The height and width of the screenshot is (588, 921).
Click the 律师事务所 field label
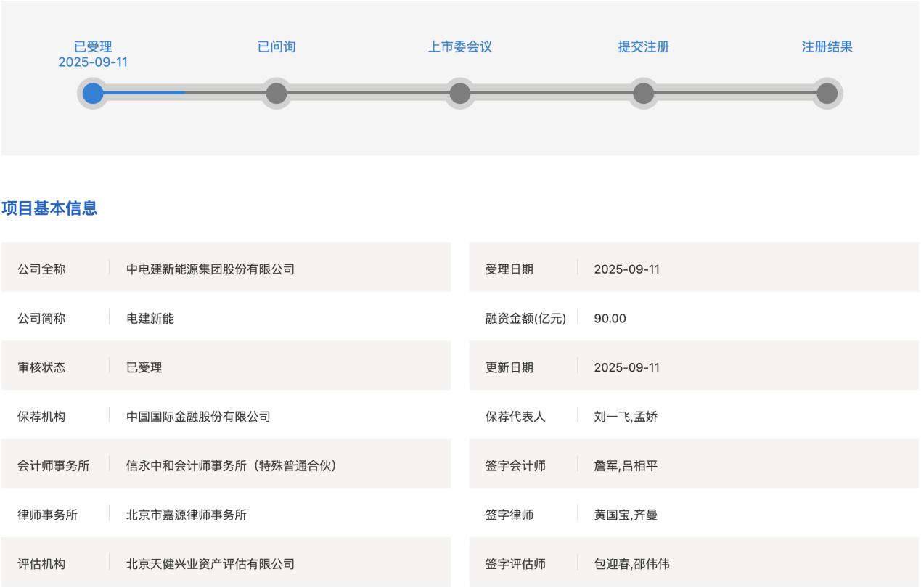click(x=48, y=515)
